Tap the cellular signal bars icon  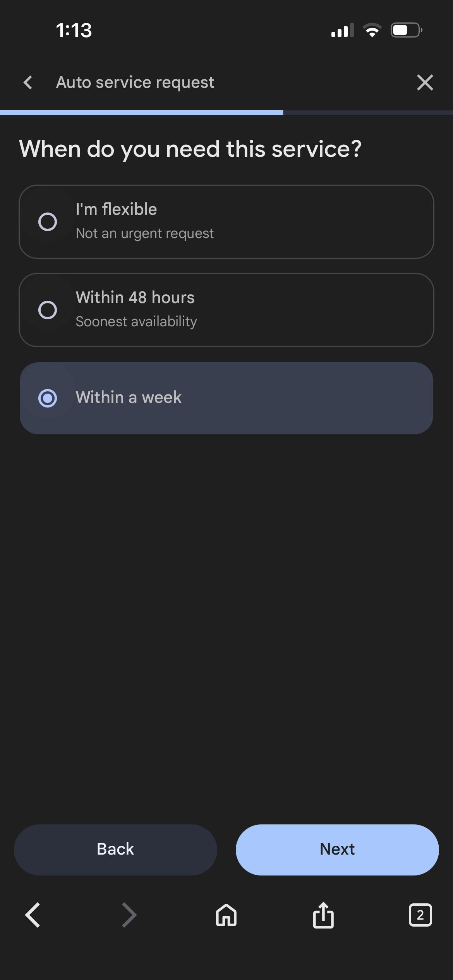coord(342,30)
